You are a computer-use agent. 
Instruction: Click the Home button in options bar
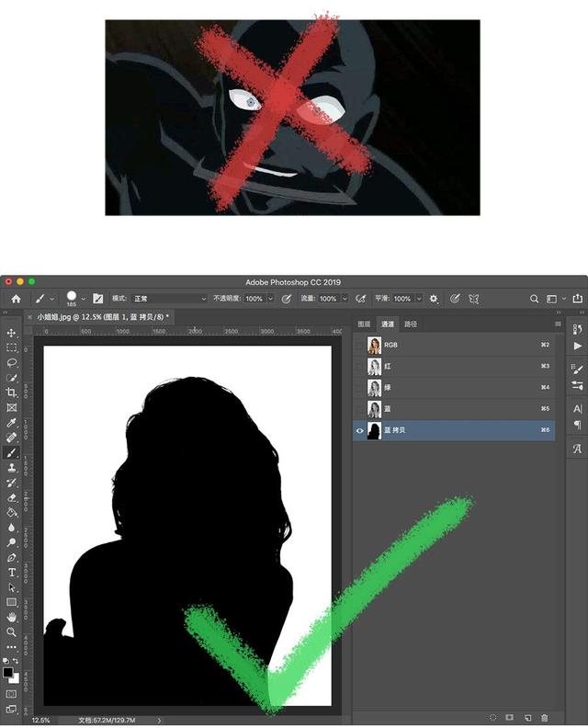(16, 299)
